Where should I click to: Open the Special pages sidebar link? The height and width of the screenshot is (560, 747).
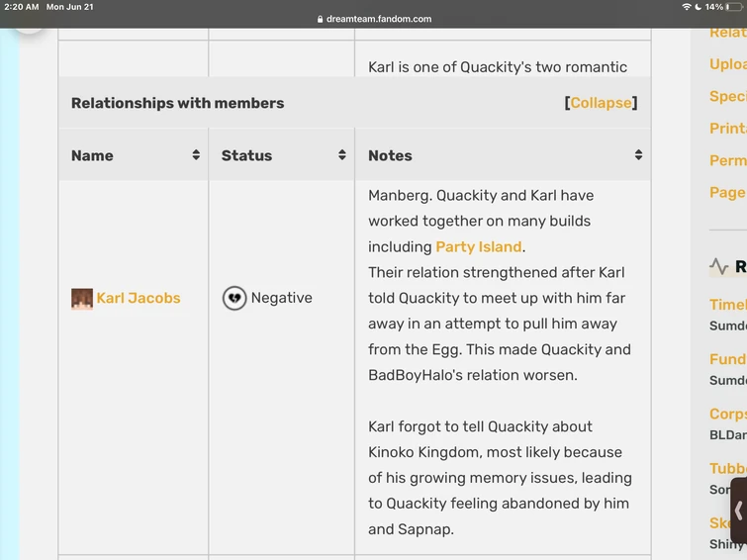tap(728, 96)
